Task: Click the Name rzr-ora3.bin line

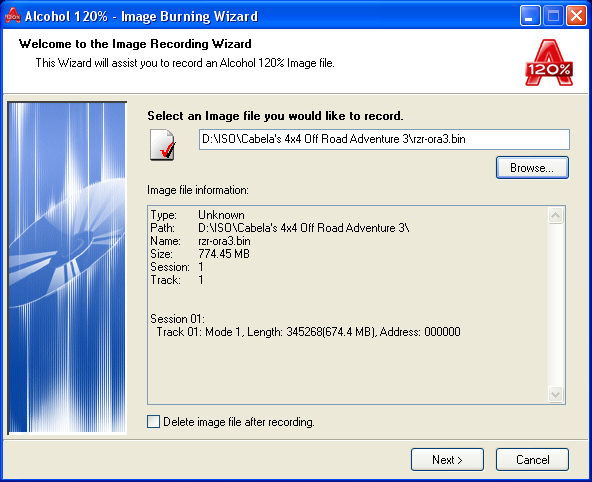Action: pos(200,241)
